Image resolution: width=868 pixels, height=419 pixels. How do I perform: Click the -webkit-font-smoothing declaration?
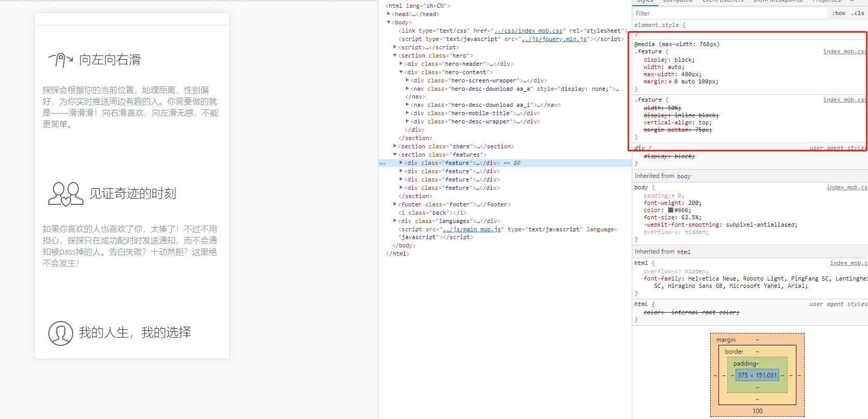point(721,225)
